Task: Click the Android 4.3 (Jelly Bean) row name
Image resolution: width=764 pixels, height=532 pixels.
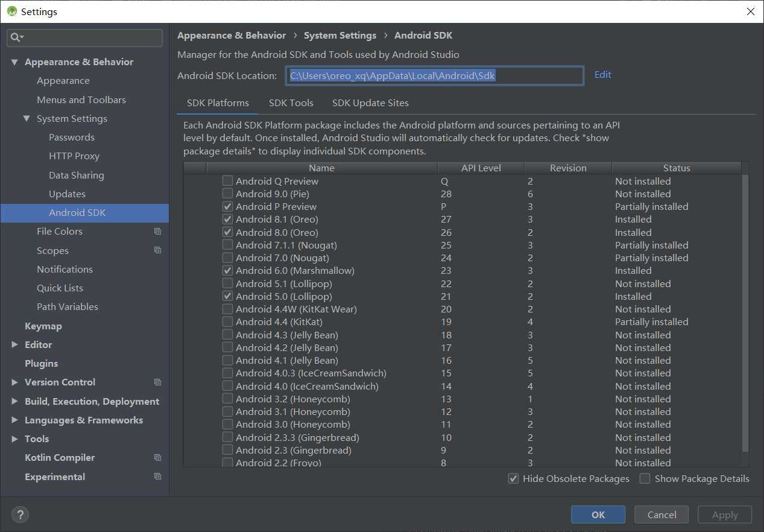Action: [287, 335]
